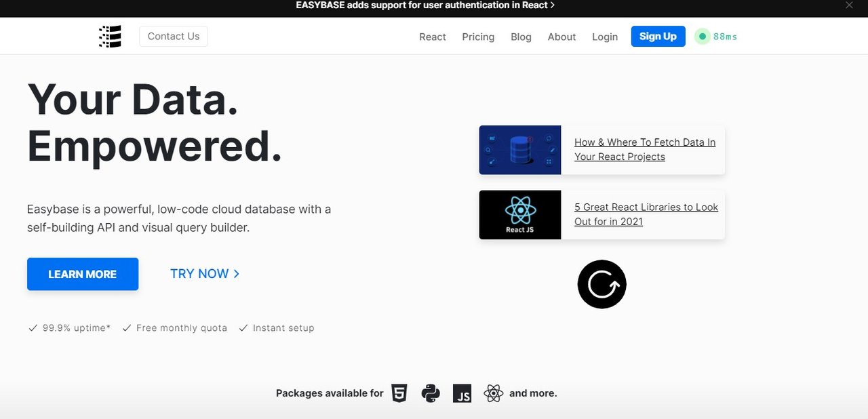Click the blue Sign Up button

tap(658, 37)
